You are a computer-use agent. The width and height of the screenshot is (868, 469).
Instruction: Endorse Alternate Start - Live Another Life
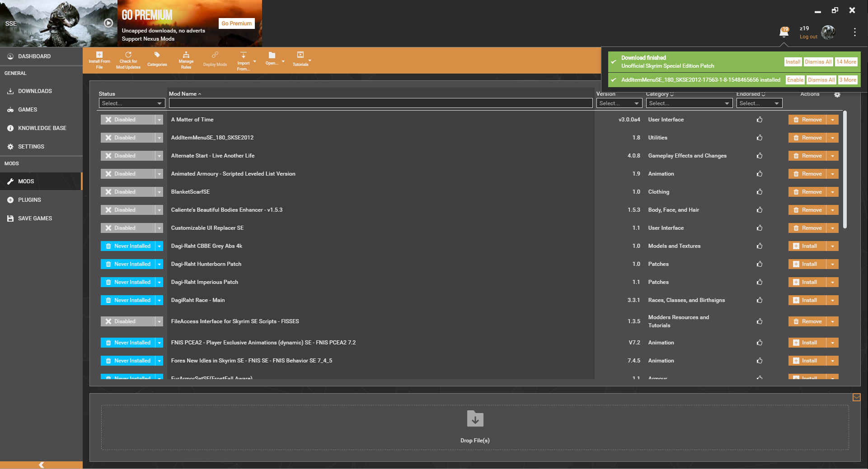click(760, 156)
